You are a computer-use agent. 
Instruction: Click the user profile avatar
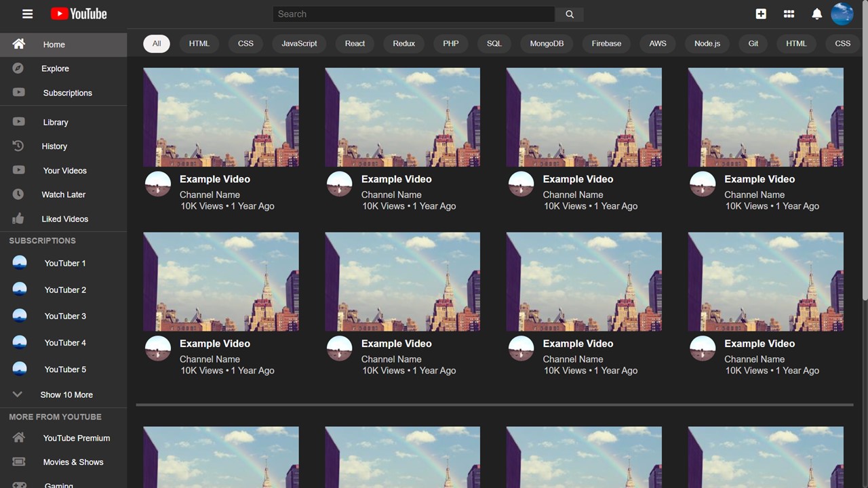[842, 14]
